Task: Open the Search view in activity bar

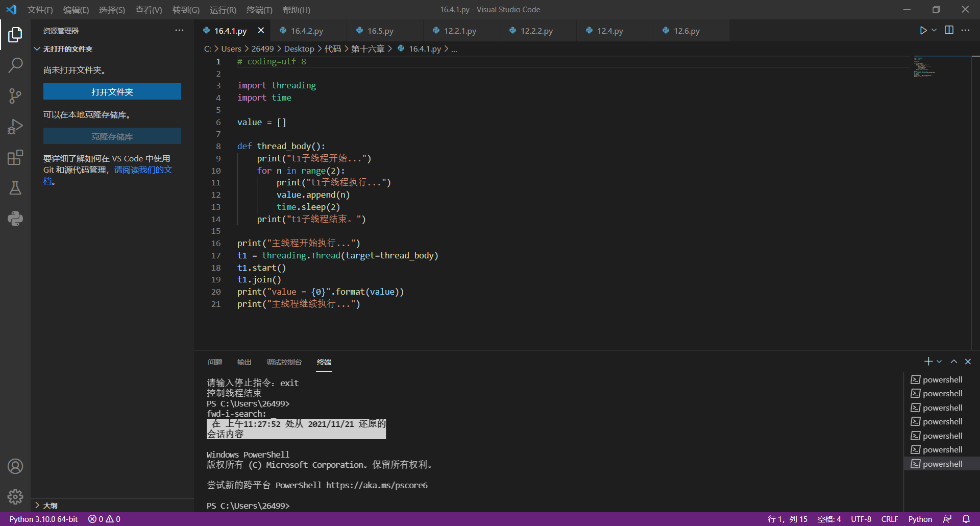Action: [15, 65]
